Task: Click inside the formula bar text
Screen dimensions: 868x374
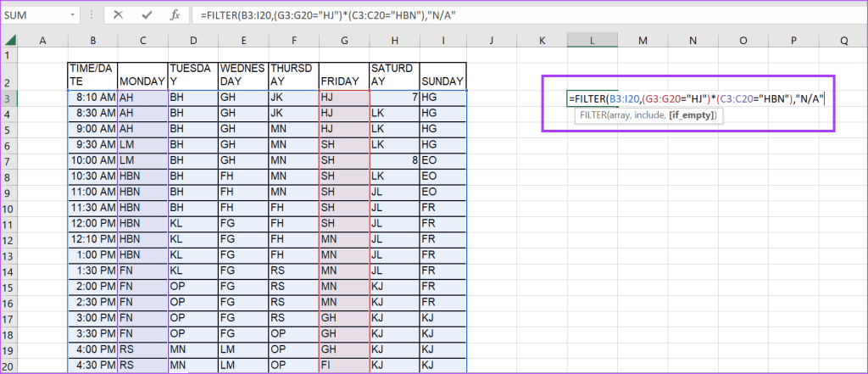Action: click(509, 15)
